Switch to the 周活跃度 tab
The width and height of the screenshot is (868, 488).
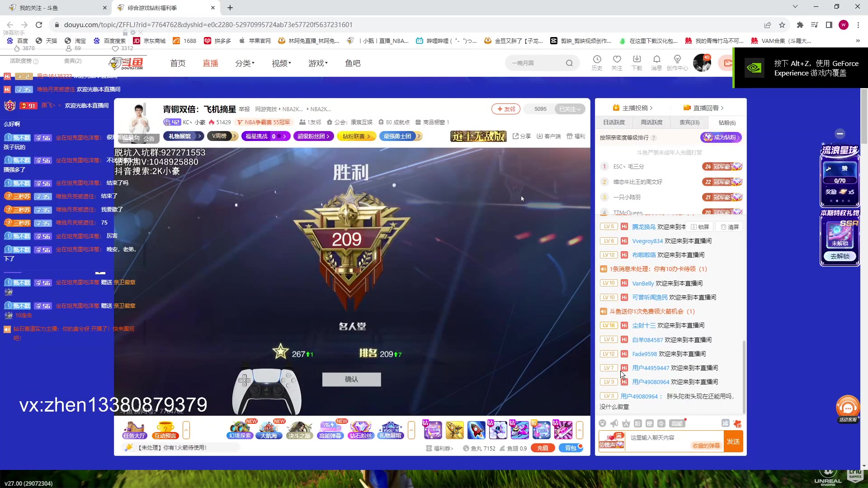(x=651, y=122)
